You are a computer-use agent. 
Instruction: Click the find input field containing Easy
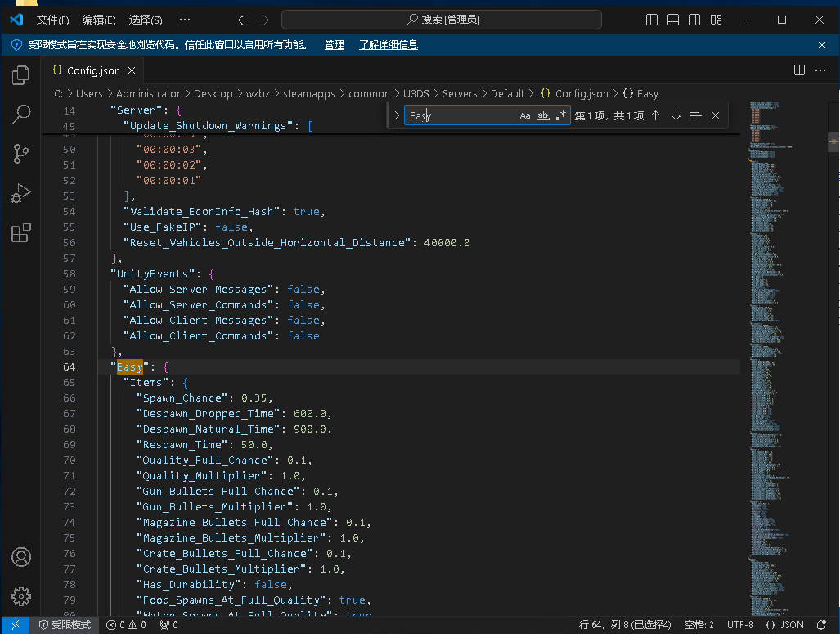click(x=460, y=116)
